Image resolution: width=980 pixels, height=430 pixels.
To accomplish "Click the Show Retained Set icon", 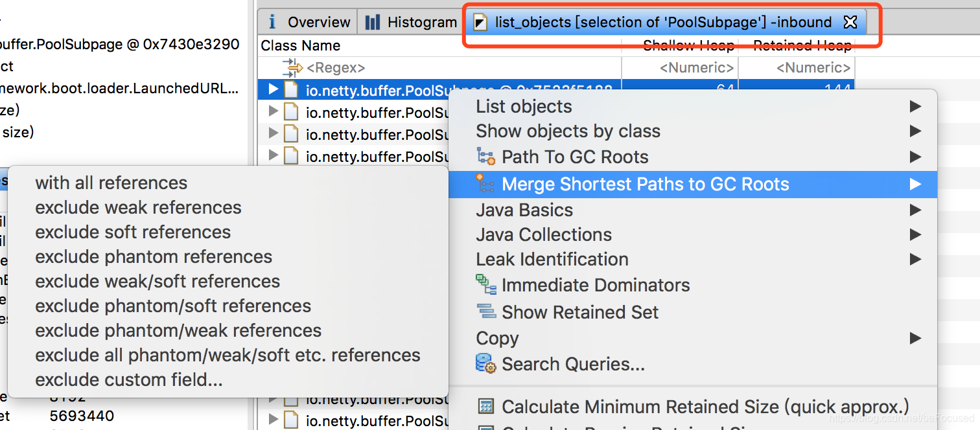I will 485,311.
